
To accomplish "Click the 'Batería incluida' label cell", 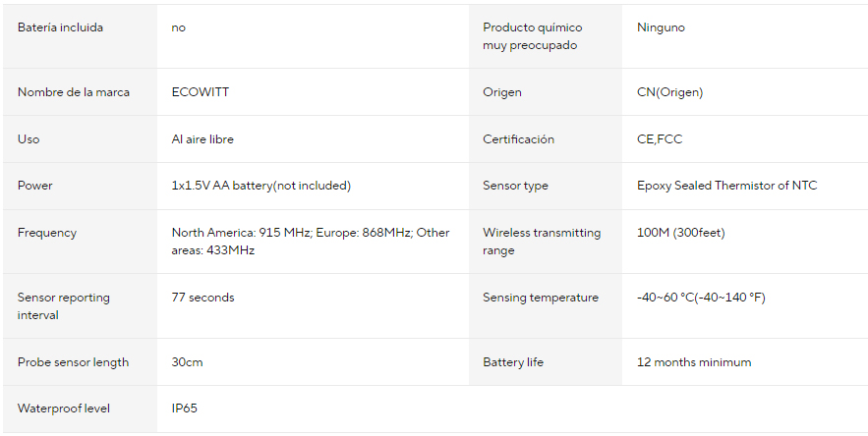I will pyautogui.click(x=60, y=27).
